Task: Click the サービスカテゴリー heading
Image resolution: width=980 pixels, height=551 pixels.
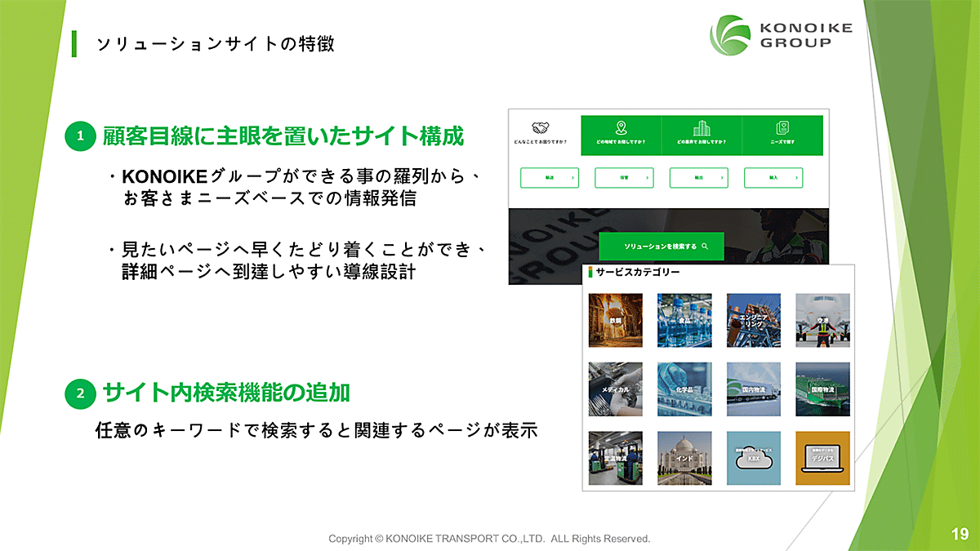Action: pos(638,273)
